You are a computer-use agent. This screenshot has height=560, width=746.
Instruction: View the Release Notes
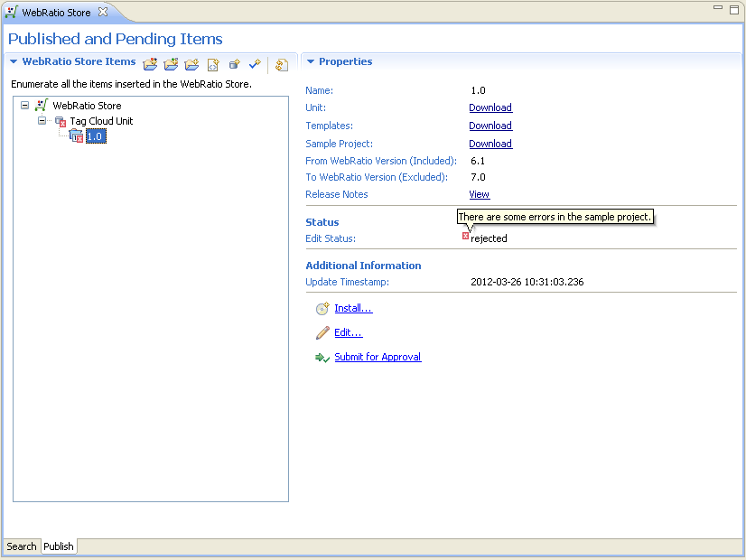(479, 194)
